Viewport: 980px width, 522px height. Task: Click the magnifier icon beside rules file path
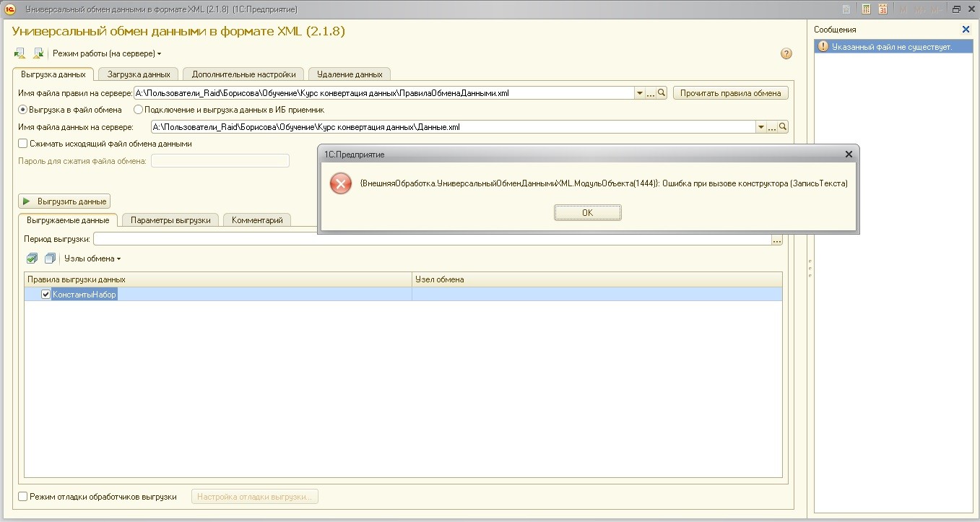pos(662,93)
